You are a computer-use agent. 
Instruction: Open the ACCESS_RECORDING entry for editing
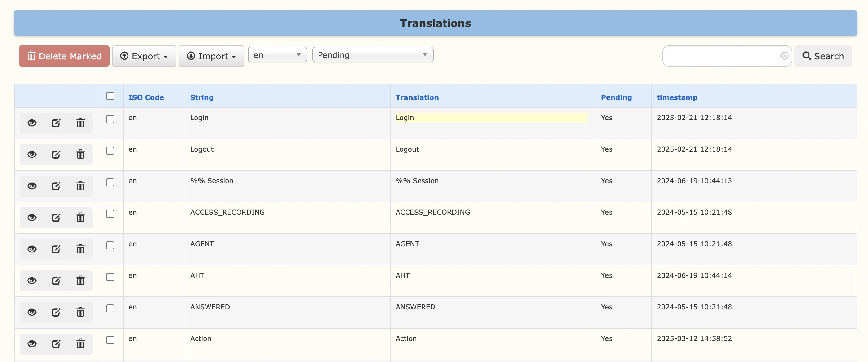click(x=56, y=217)
